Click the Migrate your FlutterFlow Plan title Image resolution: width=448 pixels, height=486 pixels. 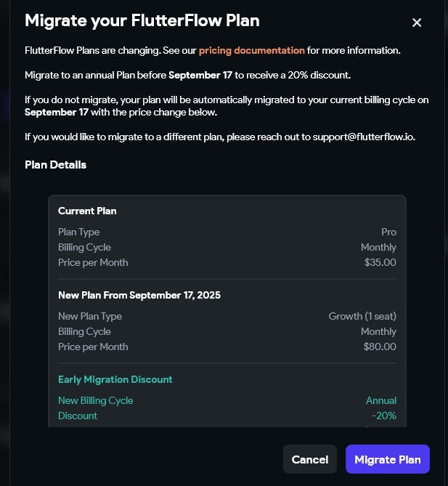[x=142, y=20]
